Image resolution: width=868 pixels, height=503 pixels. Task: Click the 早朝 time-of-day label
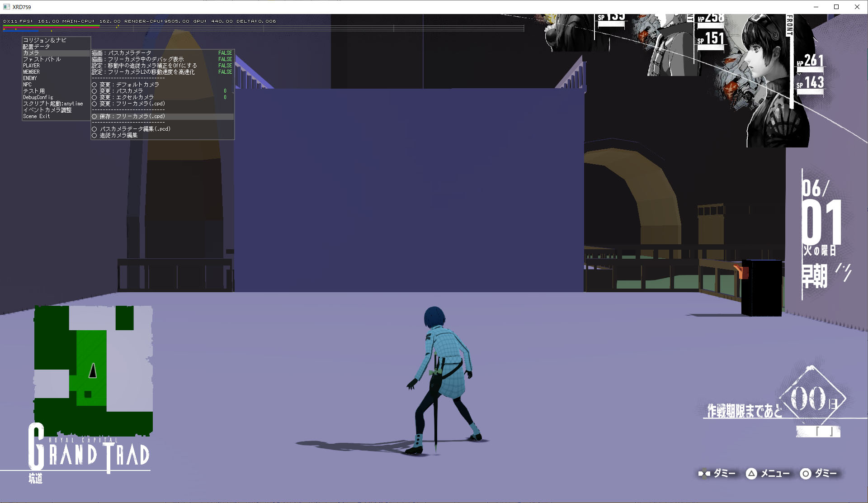[x=815, y=276]
